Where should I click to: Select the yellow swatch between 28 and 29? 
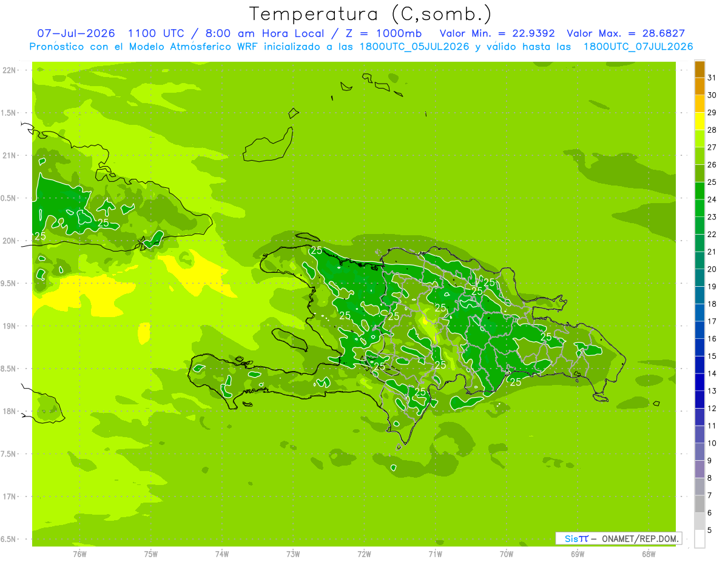tap(699, 121)
